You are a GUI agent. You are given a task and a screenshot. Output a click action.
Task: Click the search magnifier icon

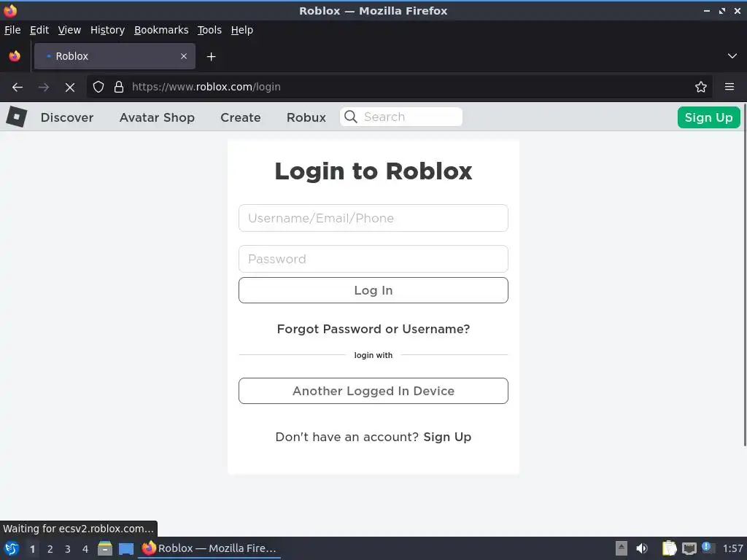[351, 117]
